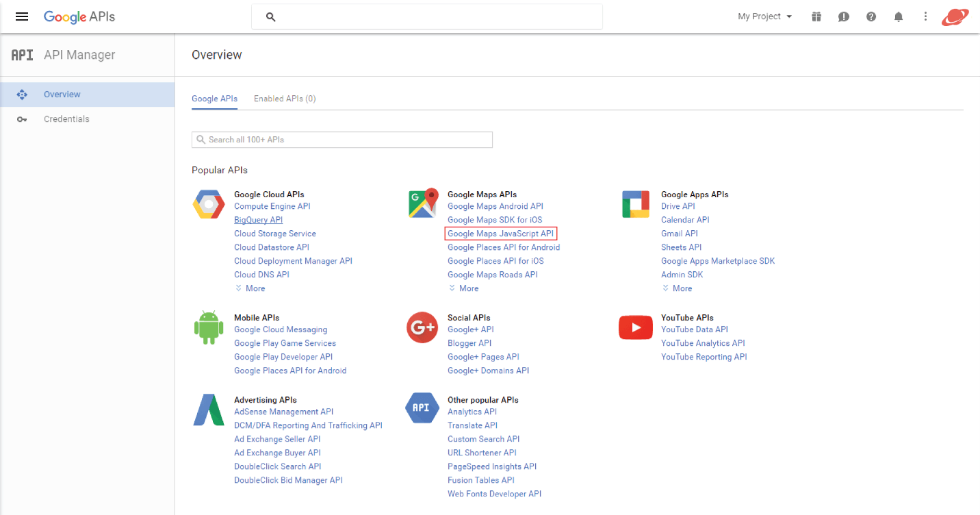Screen dimensions: 980x515
Task: Open the notifications bell
Action: [x=899, y=16]
